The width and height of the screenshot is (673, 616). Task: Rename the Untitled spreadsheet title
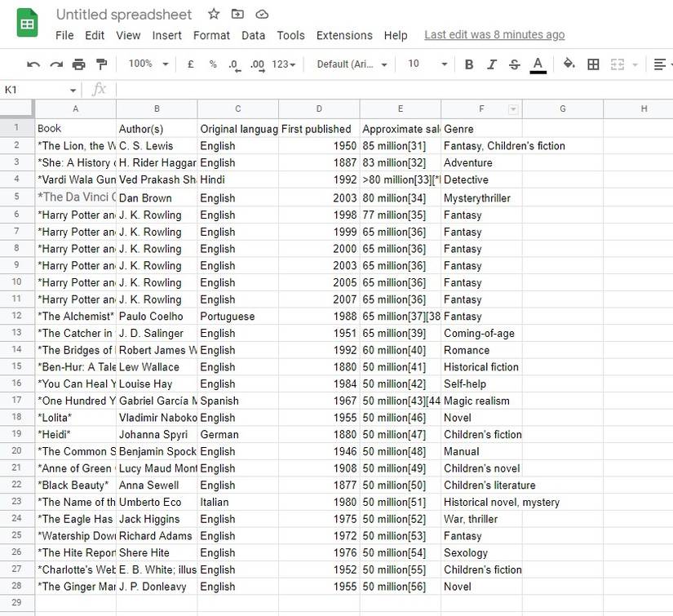123,14
